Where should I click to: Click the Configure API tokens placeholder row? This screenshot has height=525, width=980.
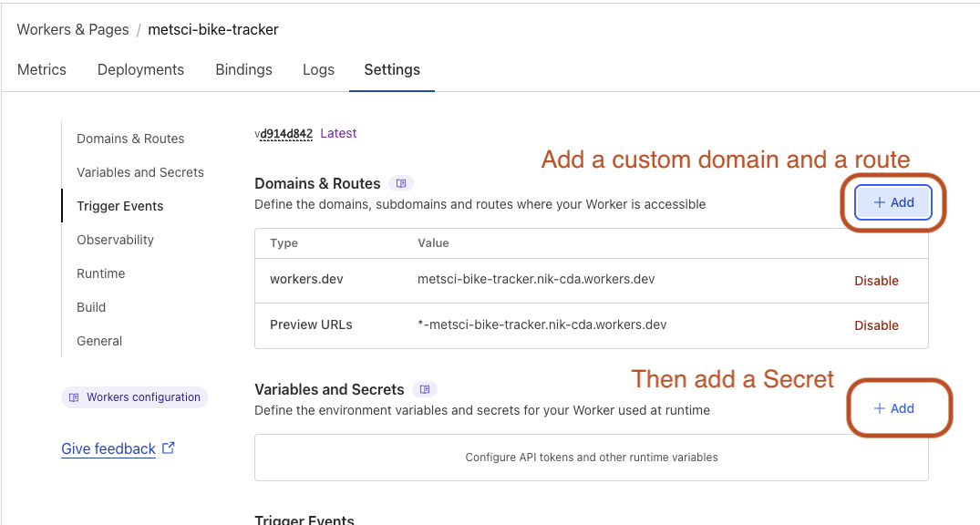(x=591, y=458)
